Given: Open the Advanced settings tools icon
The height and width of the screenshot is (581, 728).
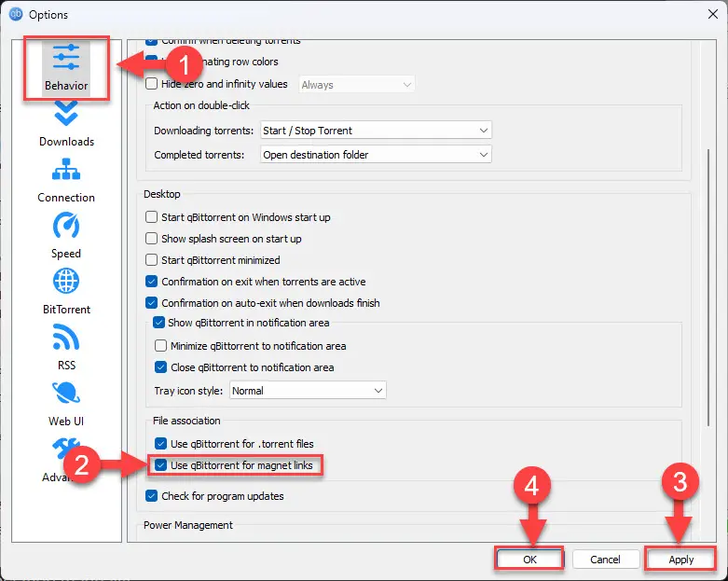Looking at the screenshot, I should [x=66, y=449].
